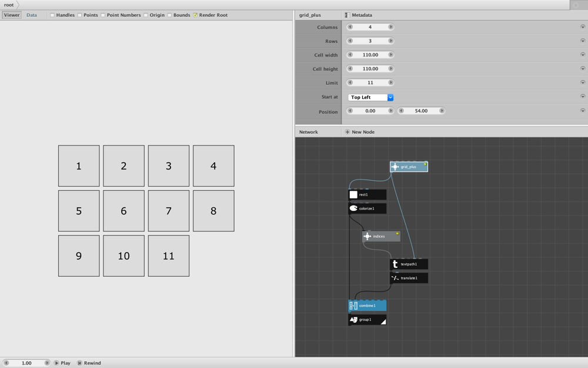
Task: Click the group1 node shapes icon
Action: (353, 320)
